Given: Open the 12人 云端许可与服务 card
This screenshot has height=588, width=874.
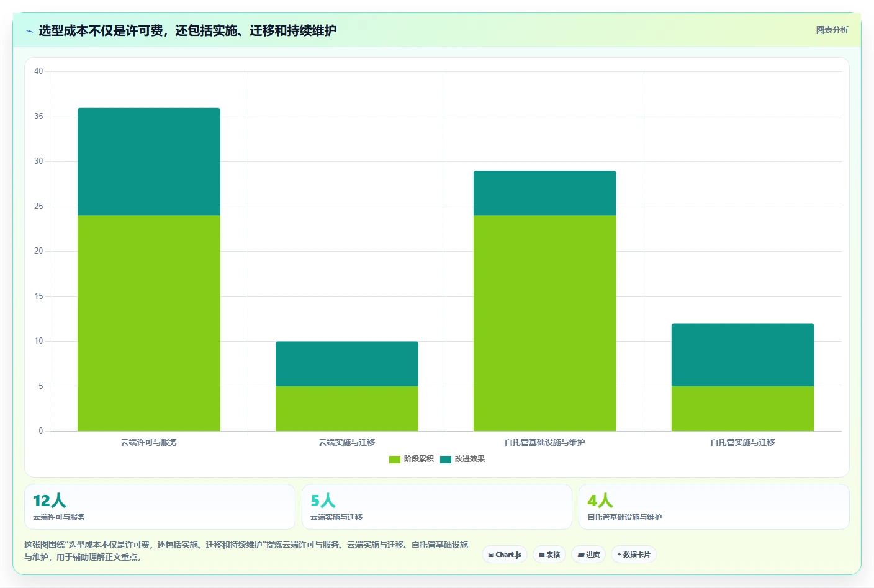Looking at the screenshot, I should point(160,507).
